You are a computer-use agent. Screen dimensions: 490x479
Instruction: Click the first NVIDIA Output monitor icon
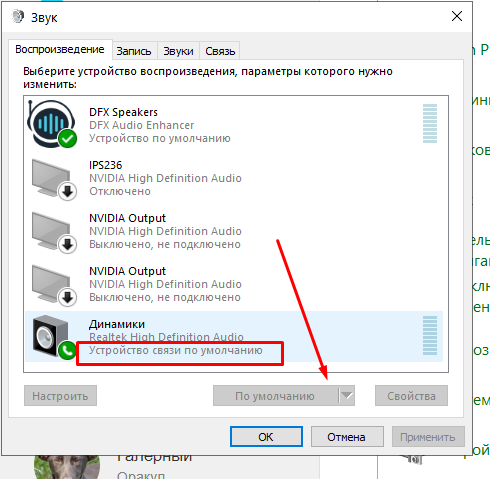pos(54,232)
